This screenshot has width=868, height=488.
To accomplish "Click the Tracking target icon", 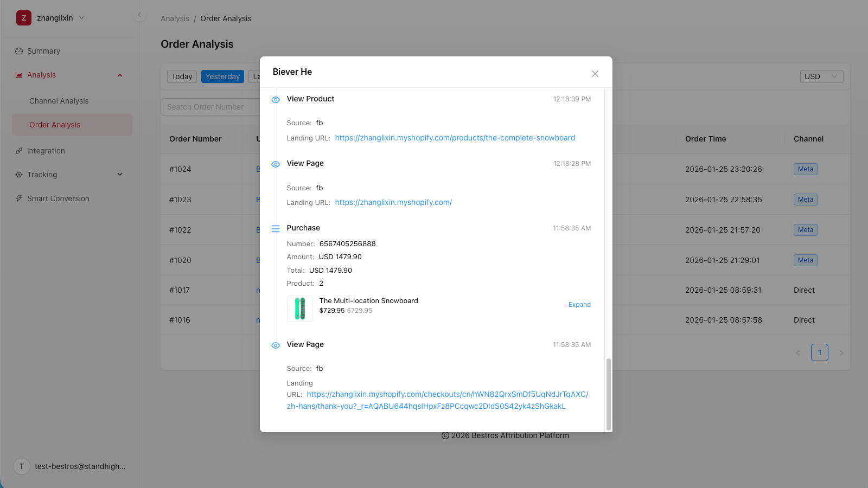I will tap(19, 175).
